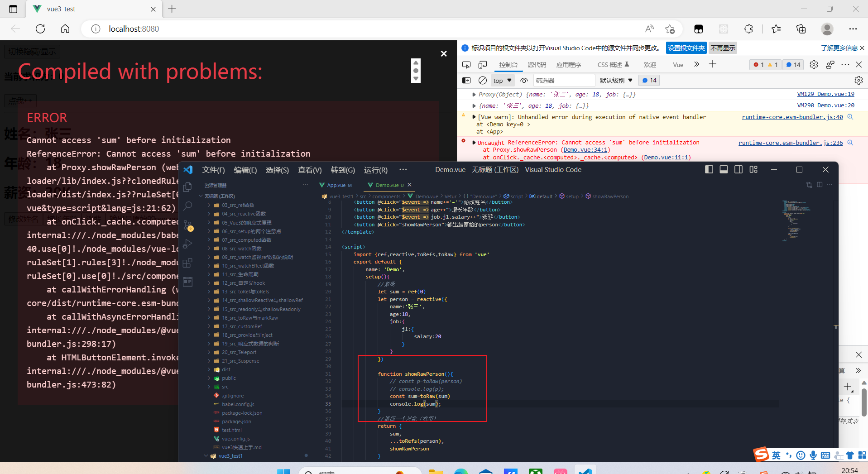Open the 默认级别 log level dropdown
Viewport: 868px width, 474px height.
pyautogui.click(x=616, y=80)
